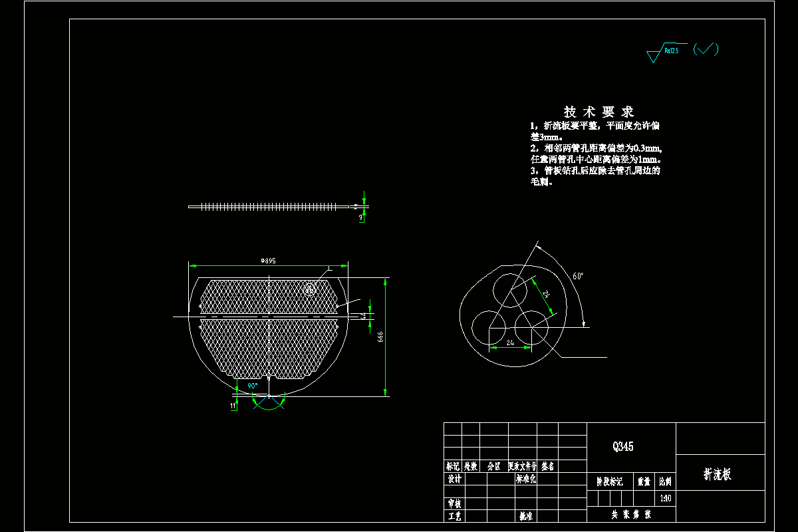
Task: Select the 9 thickness dimension text
Action: 360,217
